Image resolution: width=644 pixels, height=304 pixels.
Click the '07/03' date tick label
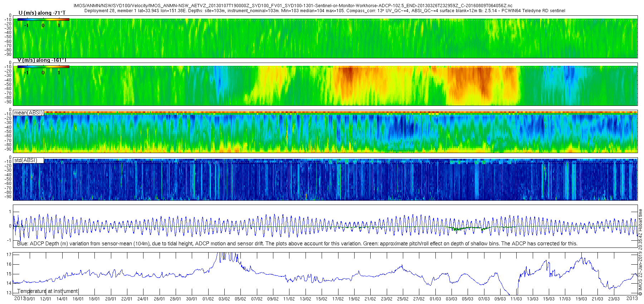(484, 299)
